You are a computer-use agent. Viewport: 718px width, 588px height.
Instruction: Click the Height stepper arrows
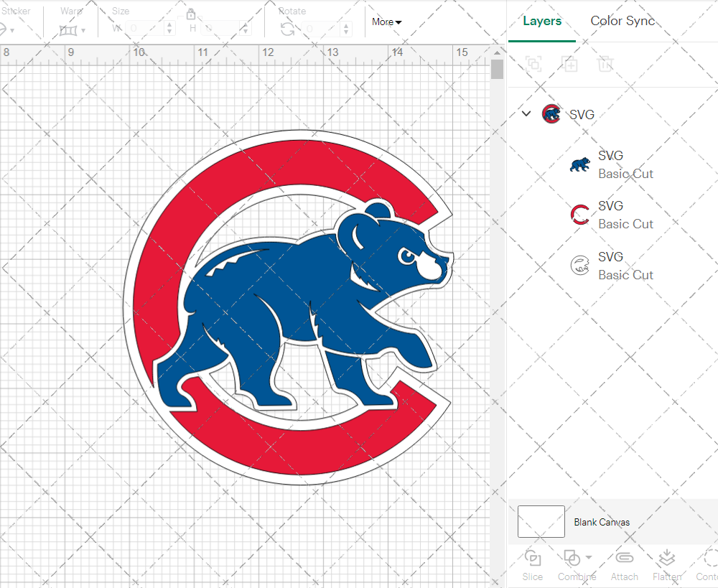245,29
